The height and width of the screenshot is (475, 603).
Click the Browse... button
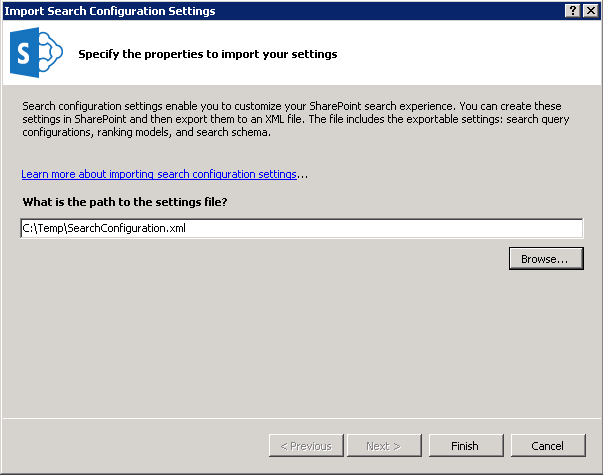(x=546, y=258)
